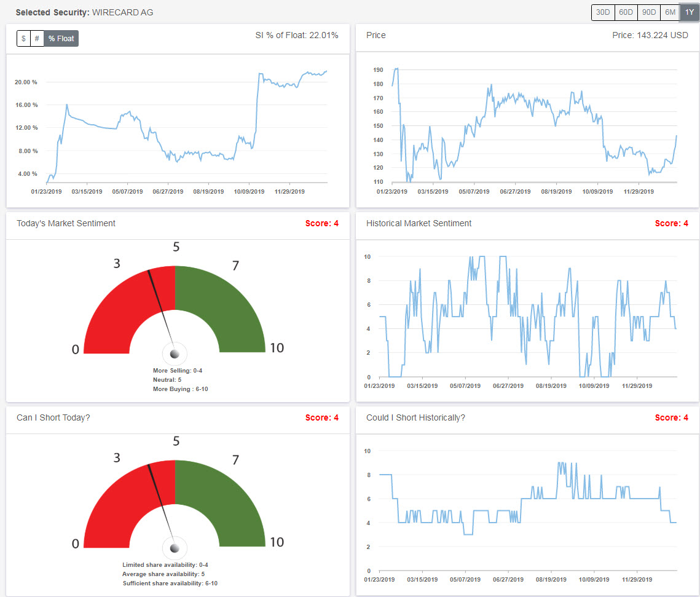Select the % Float display mode

click(61, 38)
